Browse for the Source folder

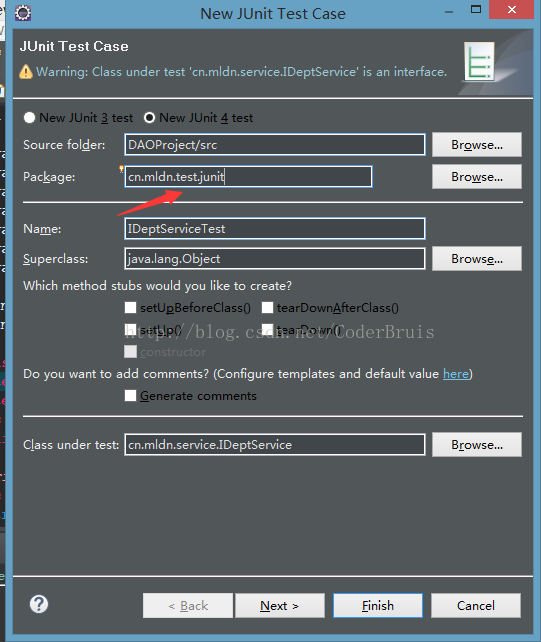click(x=477, y=145)
